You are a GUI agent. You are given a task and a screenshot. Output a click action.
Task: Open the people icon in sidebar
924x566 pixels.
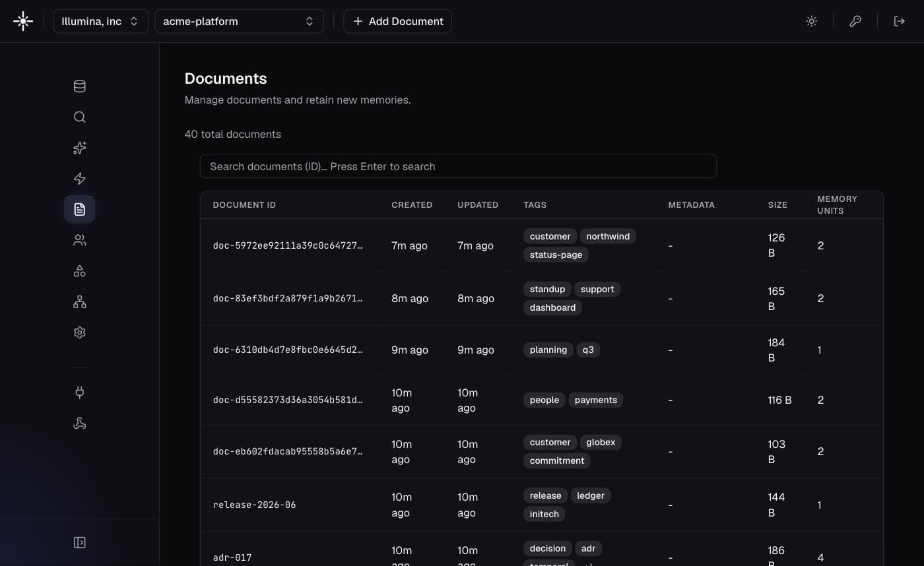point(80,240)
